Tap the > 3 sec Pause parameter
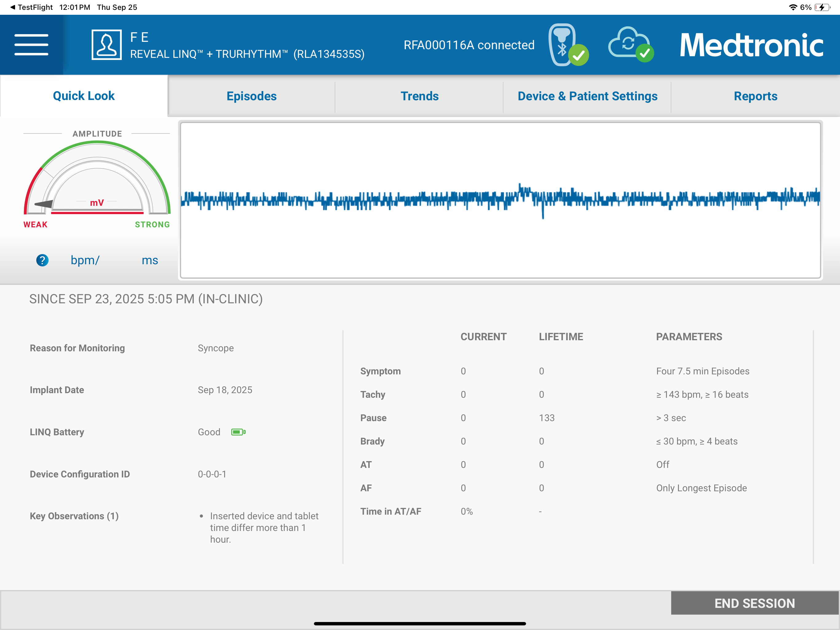 [671, 418]
